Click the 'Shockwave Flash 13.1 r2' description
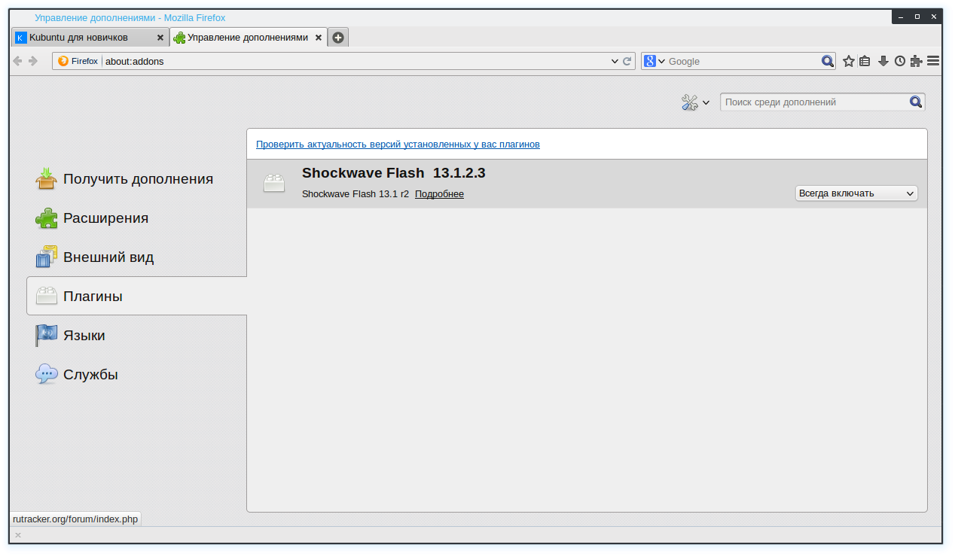This screenshot has height=560, width=955. [355, 194]
